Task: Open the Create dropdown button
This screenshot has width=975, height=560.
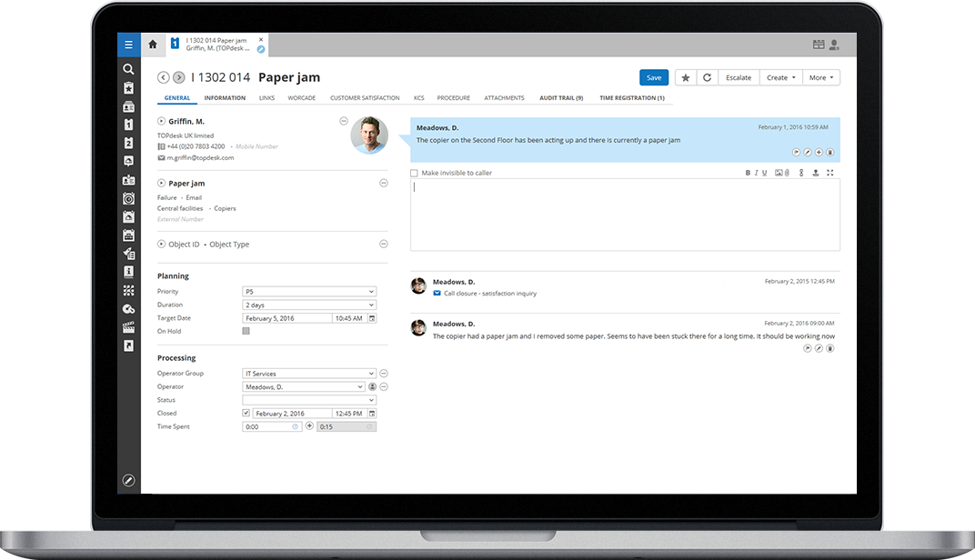Action: (781, 77)
